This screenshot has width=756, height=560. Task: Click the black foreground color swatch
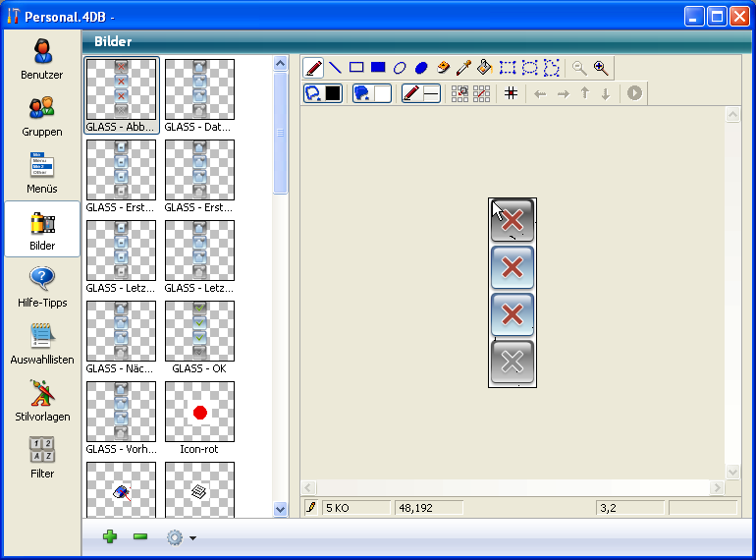[x=333, y=93]
